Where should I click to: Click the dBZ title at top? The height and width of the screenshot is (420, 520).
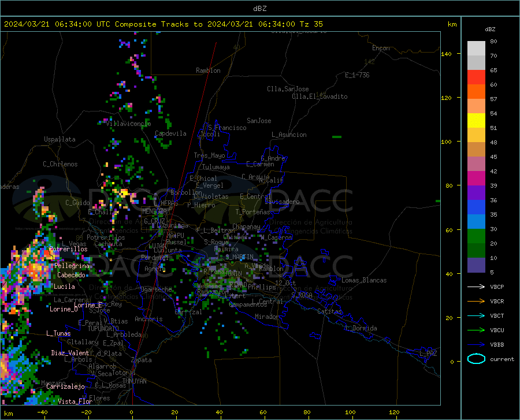coord(259,9)
